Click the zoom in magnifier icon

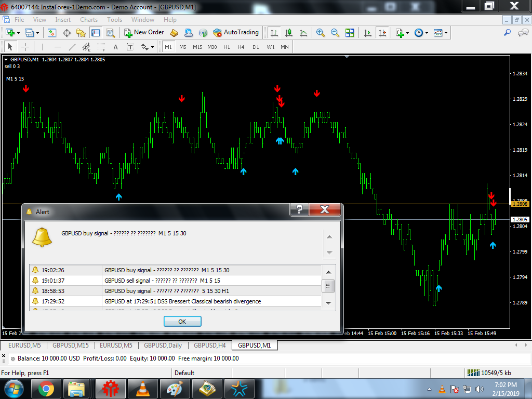(x=320, y=33)
